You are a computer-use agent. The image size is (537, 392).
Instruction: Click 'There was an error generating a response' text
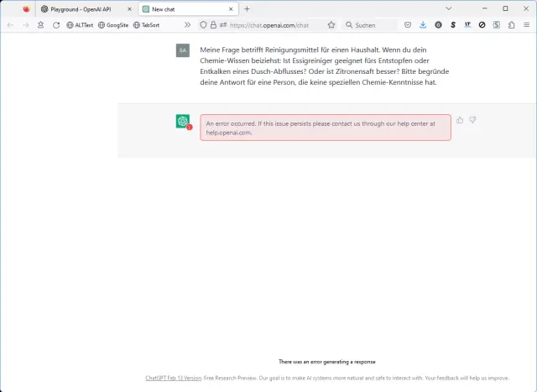(327, 362)
